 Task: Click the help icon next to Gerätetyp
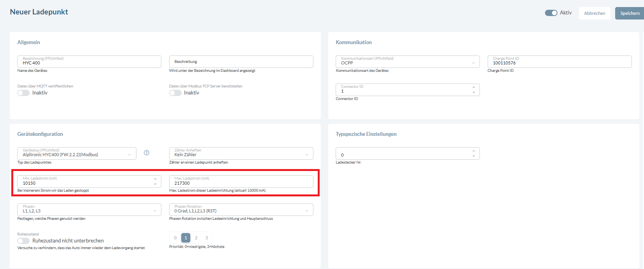tap(147, 153)
